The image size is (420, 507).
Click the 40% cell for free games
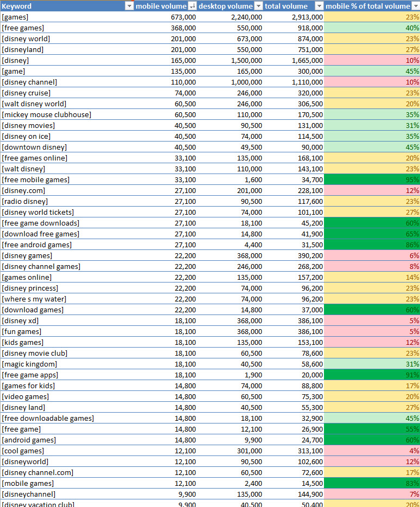(x=372, y=28)
